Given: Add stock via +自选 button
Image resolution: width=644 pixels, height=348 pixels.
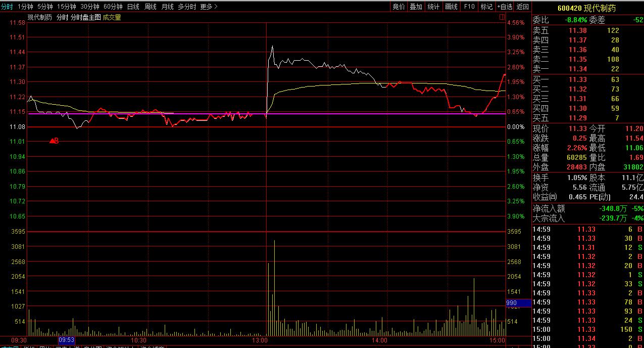Looking at the screenshot, I should pos(505,7).
